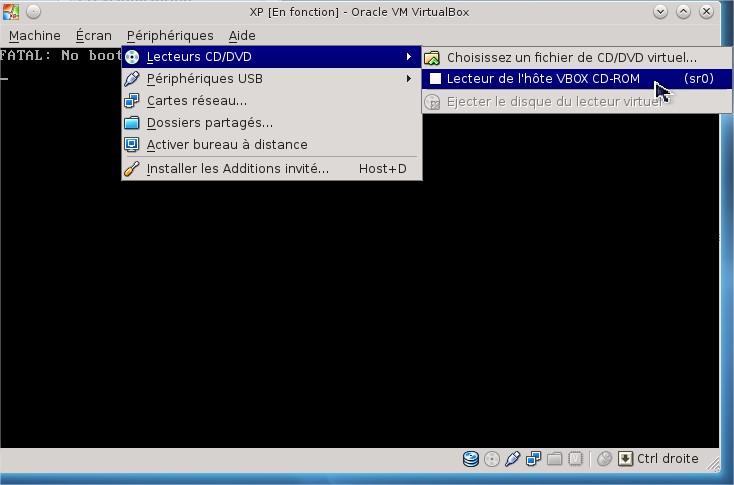
Task: Click the XP window icon in the title bar
Action: [x=11, y=12]
